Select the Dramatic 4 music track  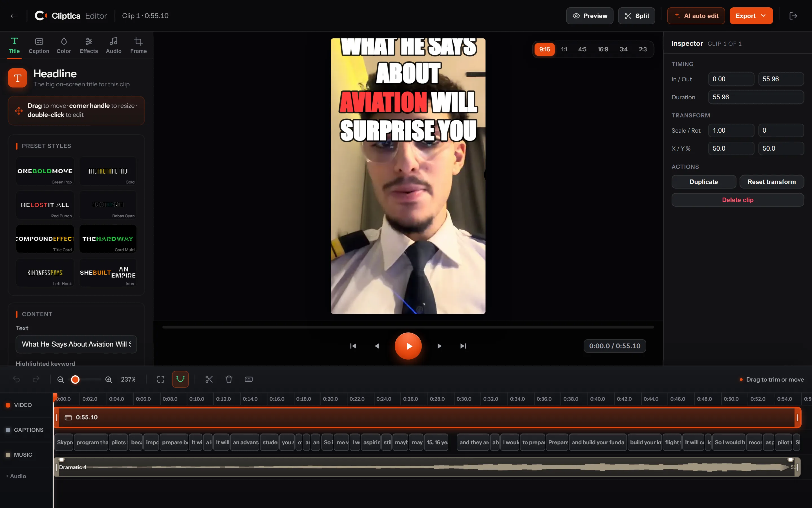click(x=427, y=467)
